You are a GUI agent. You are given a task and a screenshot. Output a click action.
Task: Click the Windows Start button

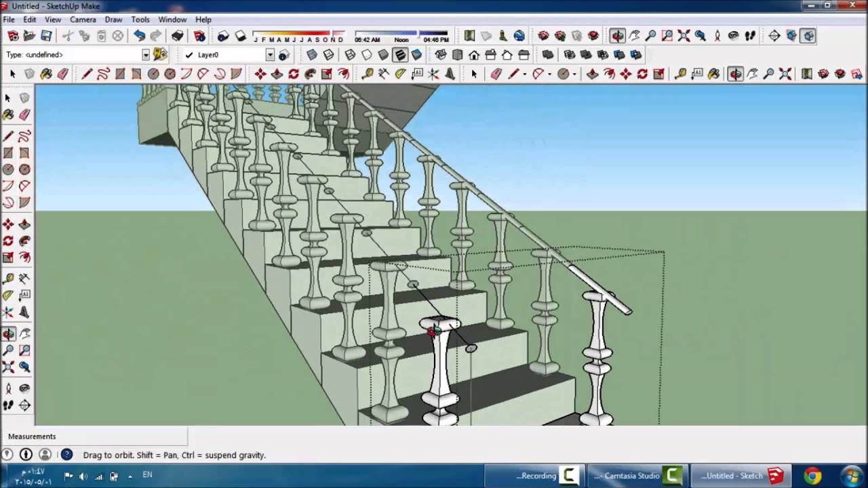[x=852, y=476]
